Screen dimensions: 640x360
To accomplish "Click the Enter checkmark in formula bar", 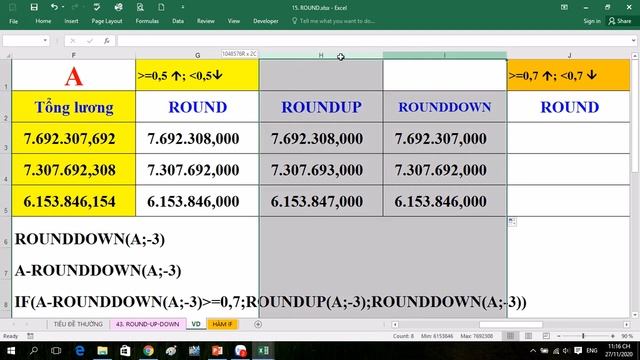I will [x=90, y=40].
